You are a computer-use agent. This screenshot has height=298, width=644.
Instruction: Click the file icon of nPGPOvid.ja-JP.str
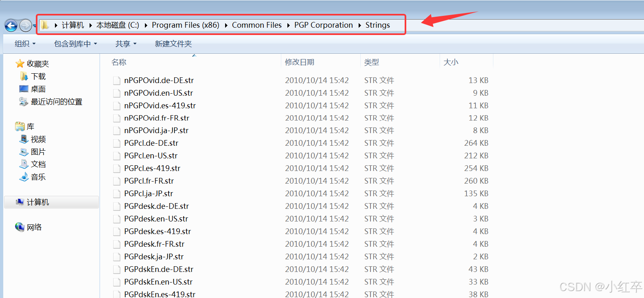(x=117, y=131)
